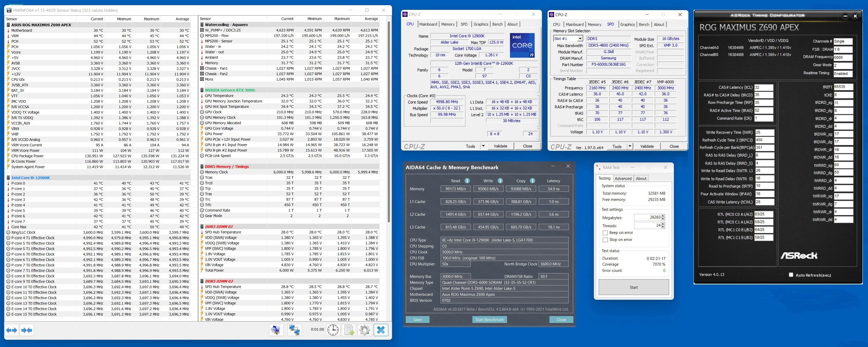
Task: Click the networked computers icon in HWiNFO toolbar
Action: (x=294, y=330)
